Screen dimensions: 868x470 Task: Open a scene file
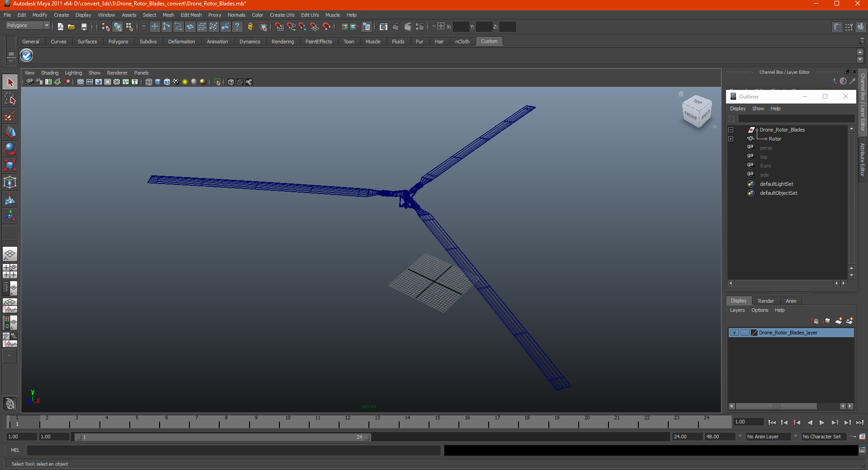click(71, 27)
